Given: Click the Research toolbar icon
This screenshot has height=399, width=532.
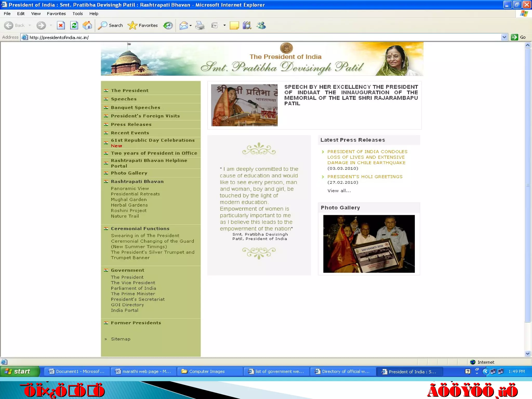Looking at the screenshot, I should (247, 25).
